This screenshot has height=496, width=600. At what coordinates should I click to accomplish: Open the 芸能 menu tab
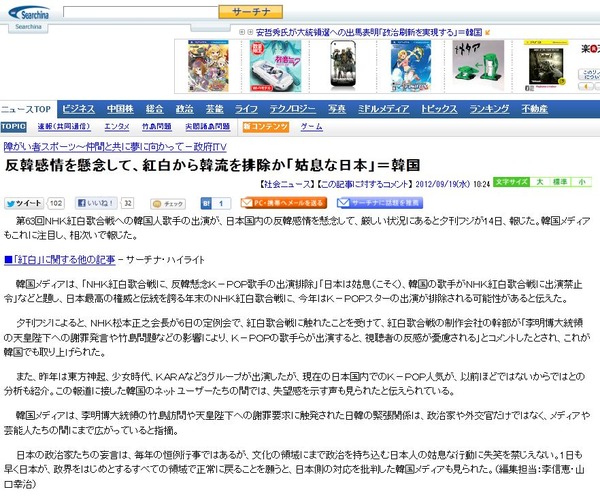coord(214,109)
